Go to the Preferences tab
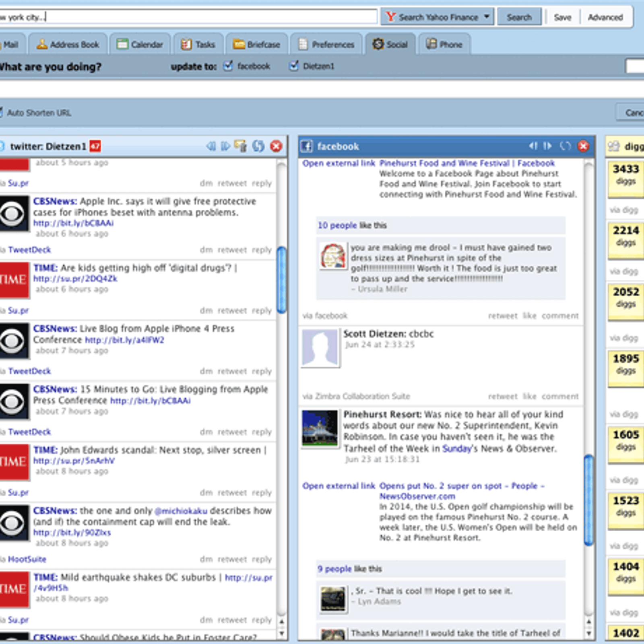Viewport: 644px width, 644px height. pos(326,44)
